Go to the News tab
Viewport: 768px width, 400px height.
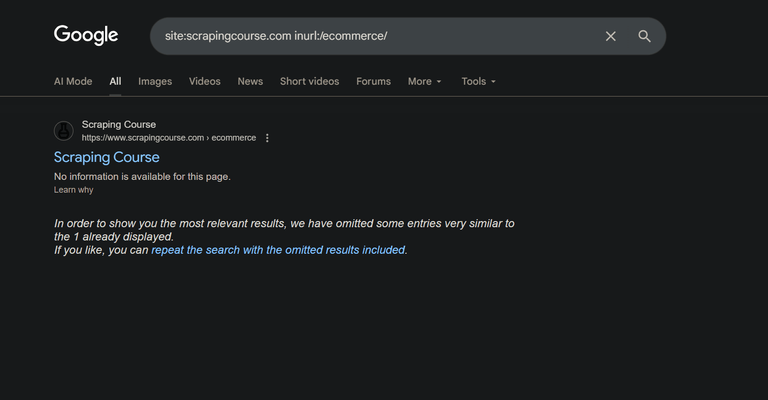click(x=250, y=81)
